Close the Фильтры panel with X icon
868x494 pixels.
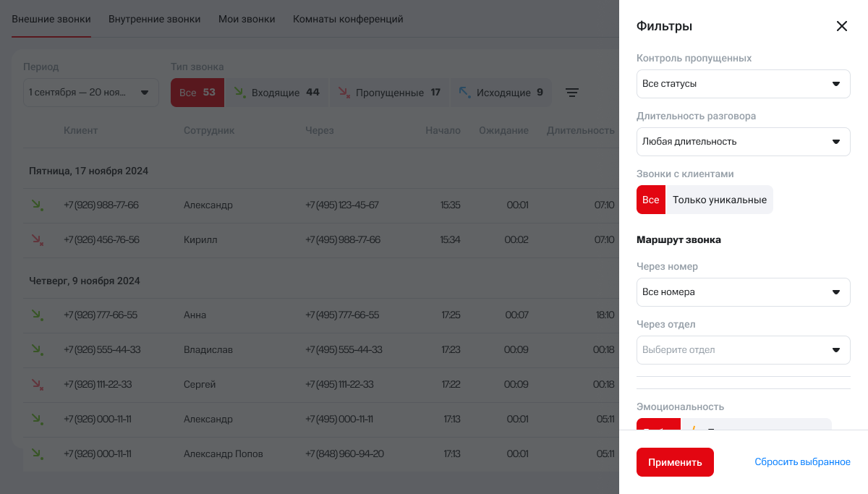pyautogui.click(x=841, y=26)
